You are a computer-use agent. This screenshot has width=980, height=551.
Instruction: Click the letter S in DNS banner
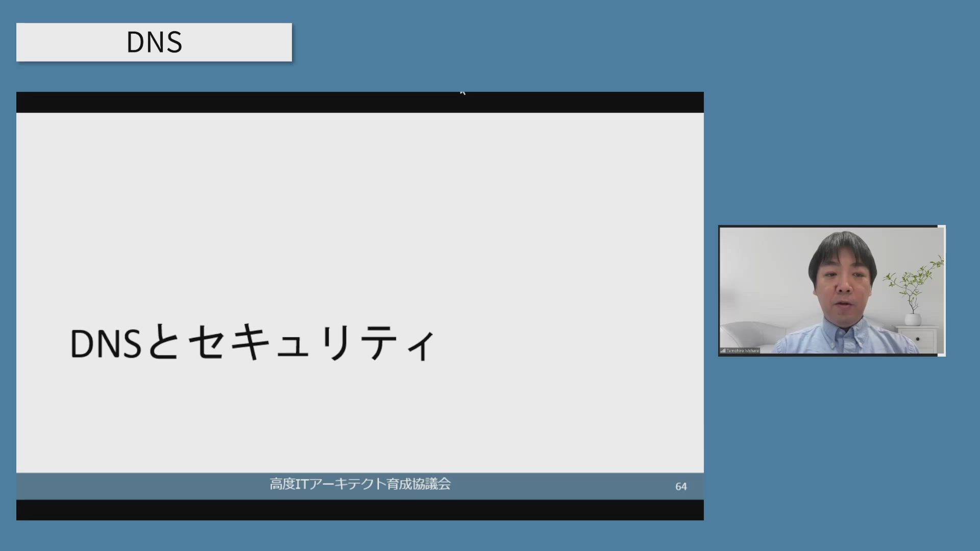point(174,42)
